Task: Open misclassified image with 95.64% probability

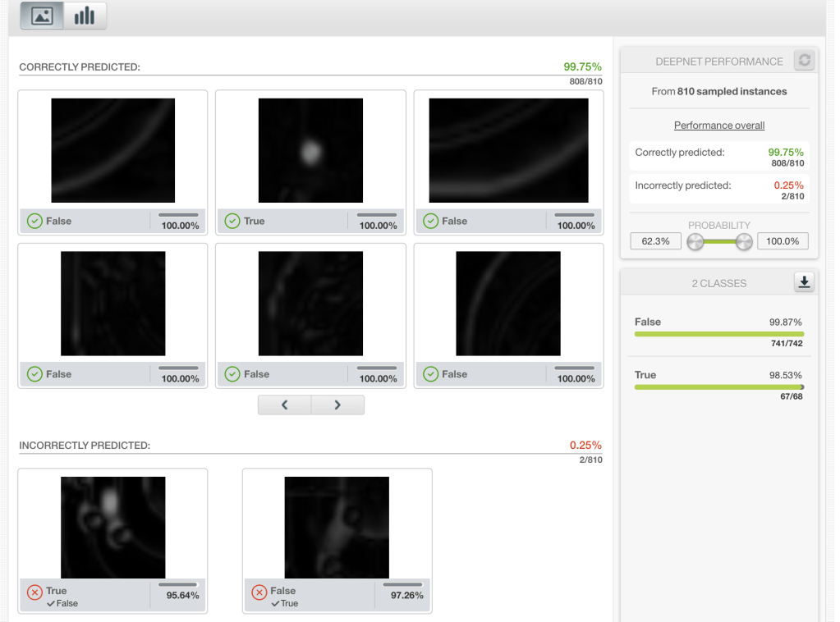Action: pyautogui.click(x=112, y=528)
